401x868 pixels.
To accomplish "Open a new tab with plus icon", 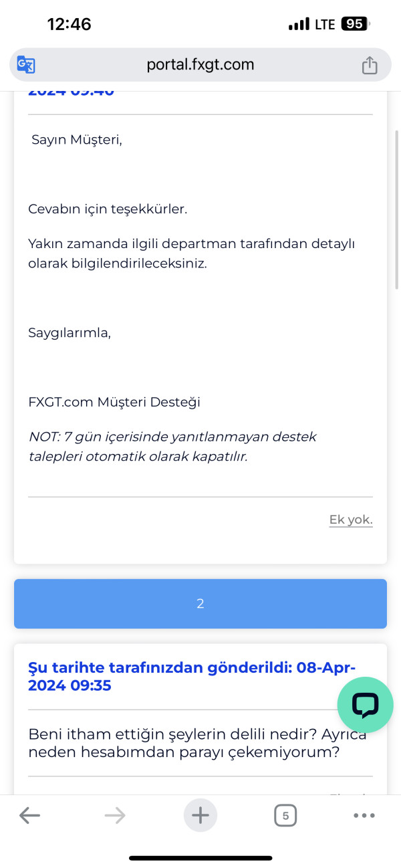I will click(x=200, y=815).
